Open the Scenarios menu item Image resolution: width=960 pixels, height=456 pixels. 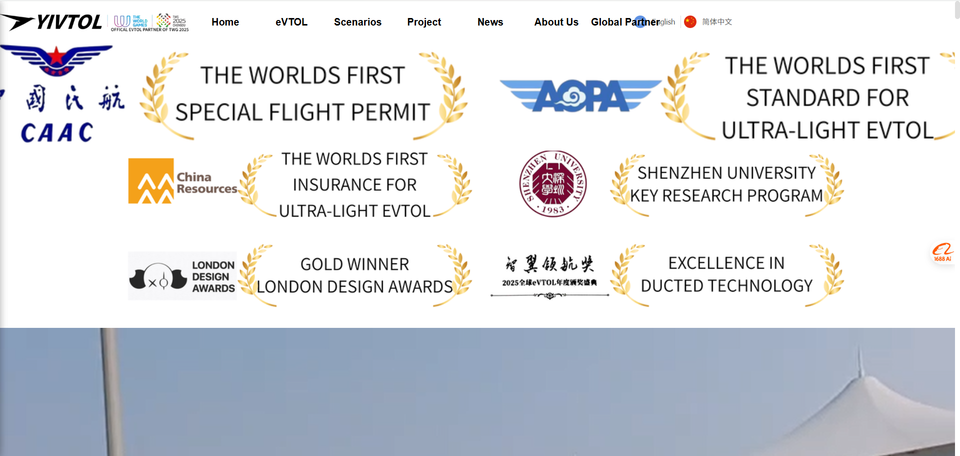click(x=358, y=22)
